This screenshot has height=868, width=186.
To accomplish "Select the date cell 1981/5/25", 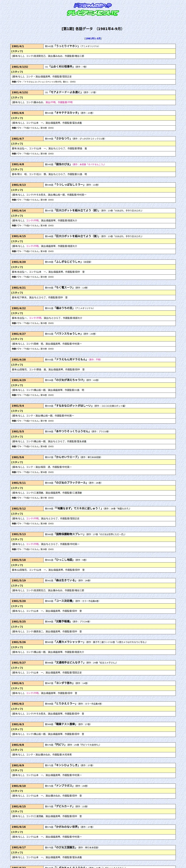I will pos(27,622).
